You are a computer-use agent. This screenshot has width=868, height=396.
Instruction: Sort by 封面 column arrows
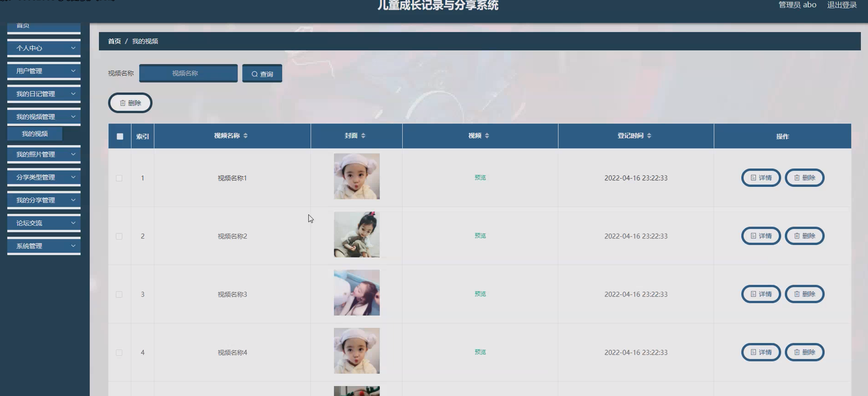coord(363,136)
